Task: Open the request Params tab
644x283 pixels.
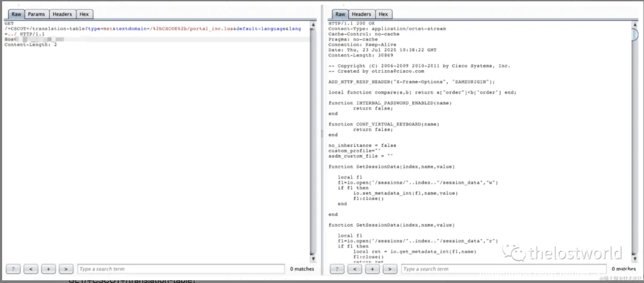Action: pyautogui.click(x=37, y=14)
